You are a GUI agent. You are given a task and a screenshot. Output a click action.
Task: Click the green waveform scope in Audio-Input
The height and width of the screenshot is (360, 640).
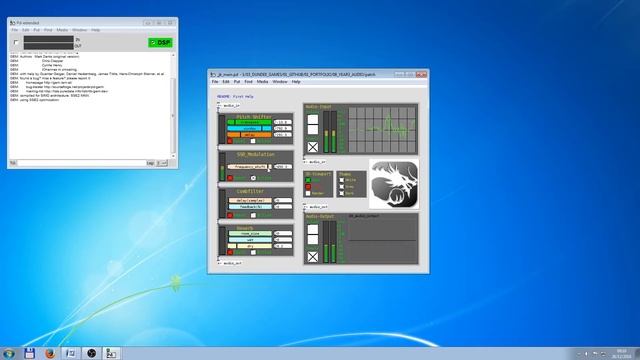click(x=382, y=130)
